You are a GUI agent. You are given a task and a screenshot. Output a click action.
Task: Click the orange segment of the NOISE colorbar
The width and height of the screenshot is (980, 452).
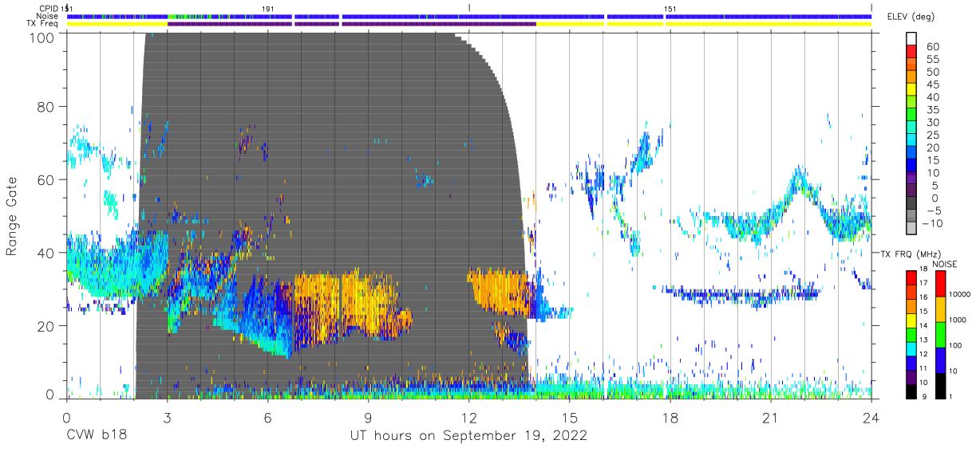pyautogui.click(x=940, y=309)
